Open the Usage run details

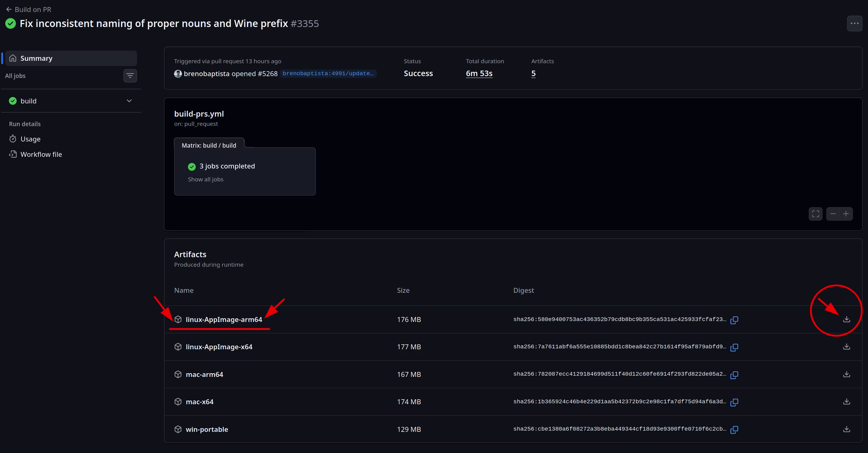[30, 139]
